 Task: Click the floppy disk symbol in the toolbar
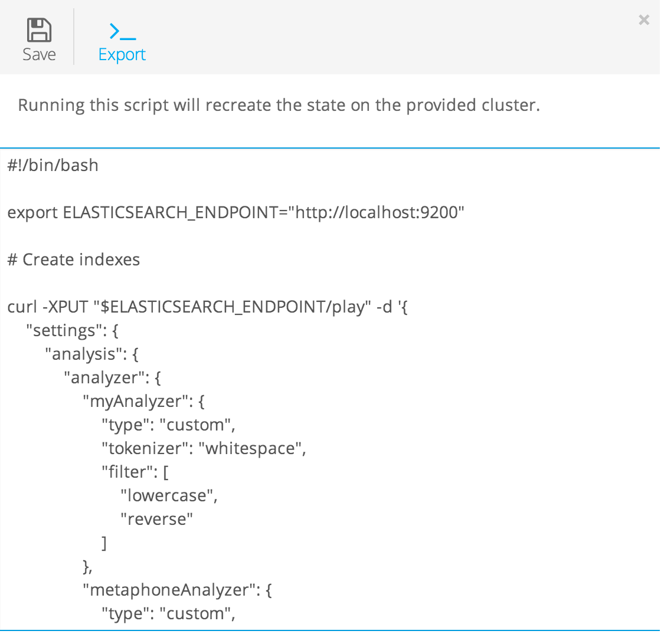pyautogui.click(x=38, y=30)
